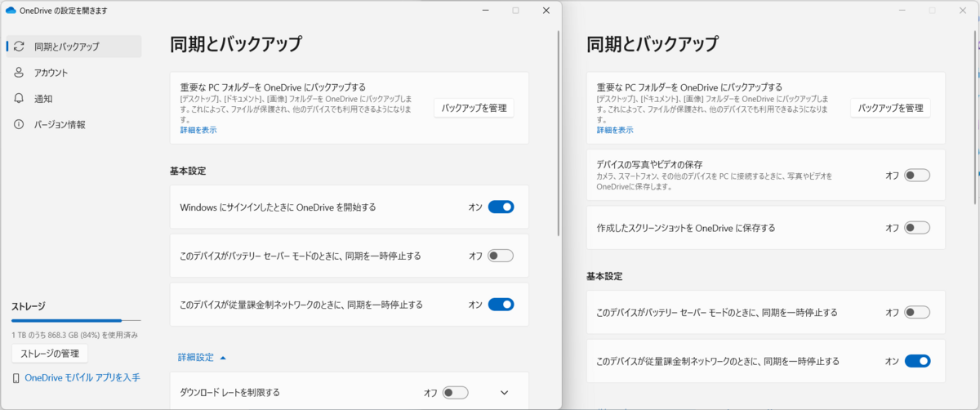Click the left window vertical scrollbar

[x=559, y=132]
